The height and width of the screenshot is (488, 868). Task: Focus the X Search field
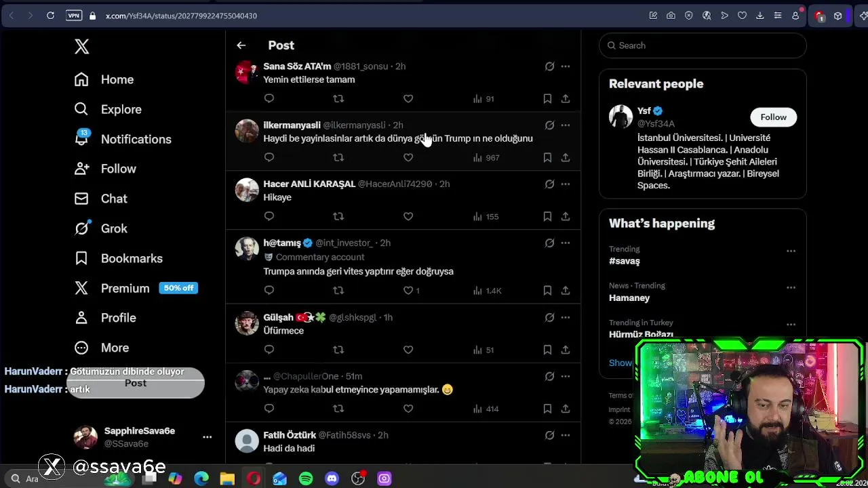(x=703, y=45)
